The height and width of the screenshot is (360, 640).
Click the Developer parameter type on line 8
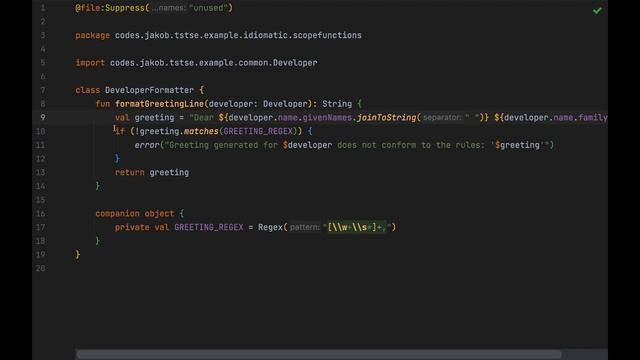284,104
